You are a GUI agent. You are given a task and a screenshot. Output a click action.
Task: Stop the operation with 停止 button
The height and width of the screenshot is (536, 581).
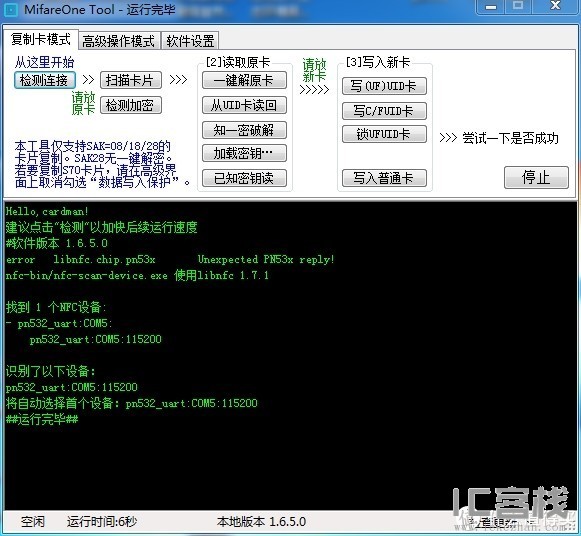point(536,177)
